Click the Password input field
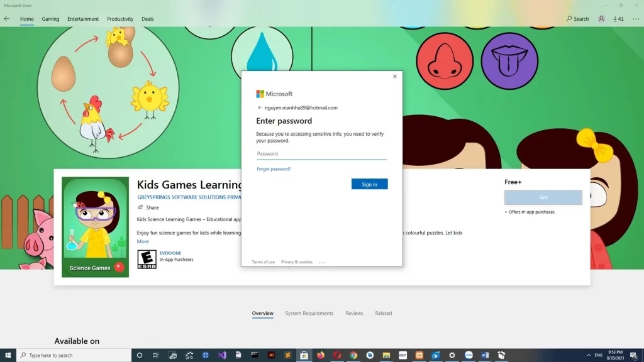This screenshot has width=644, height=362. (x=321, y=154)
